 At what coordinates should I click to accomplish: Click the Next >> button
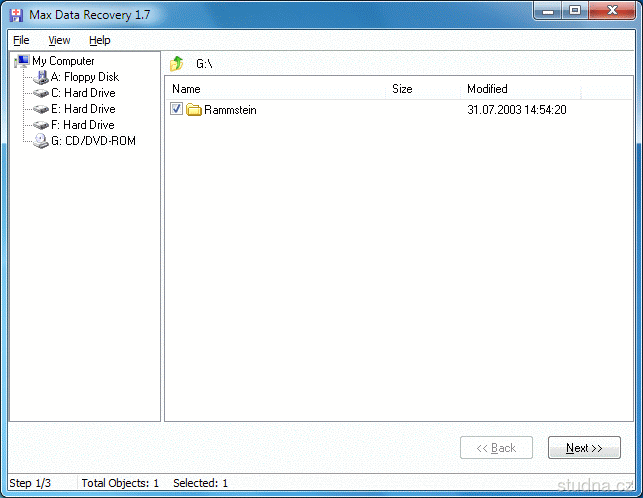click(x=584, y=448)
